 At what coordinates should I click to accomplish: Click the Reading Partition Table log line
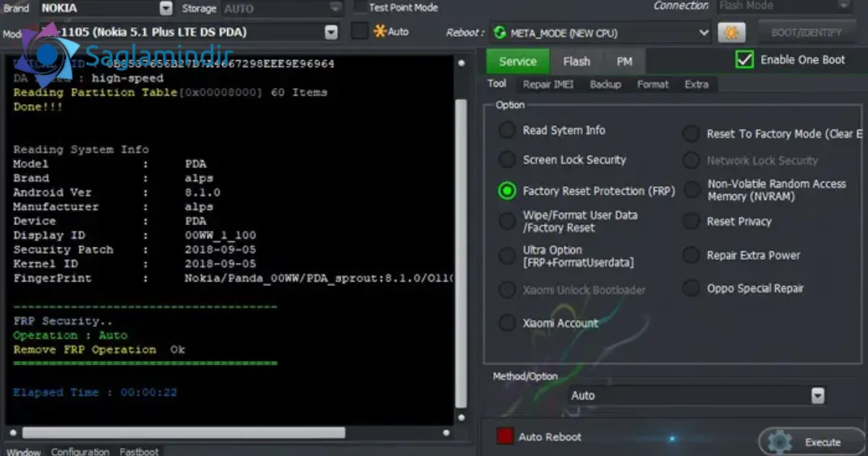pos(170,93)
